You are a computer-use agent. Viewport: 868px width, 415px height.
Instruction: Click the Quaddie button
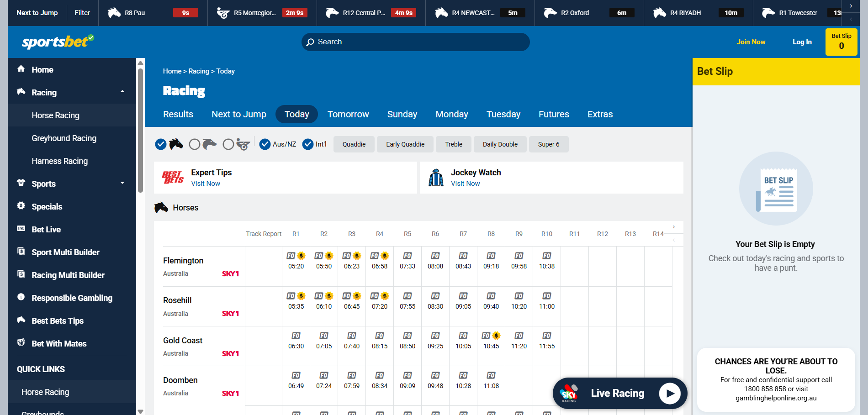tap(354, 144)
